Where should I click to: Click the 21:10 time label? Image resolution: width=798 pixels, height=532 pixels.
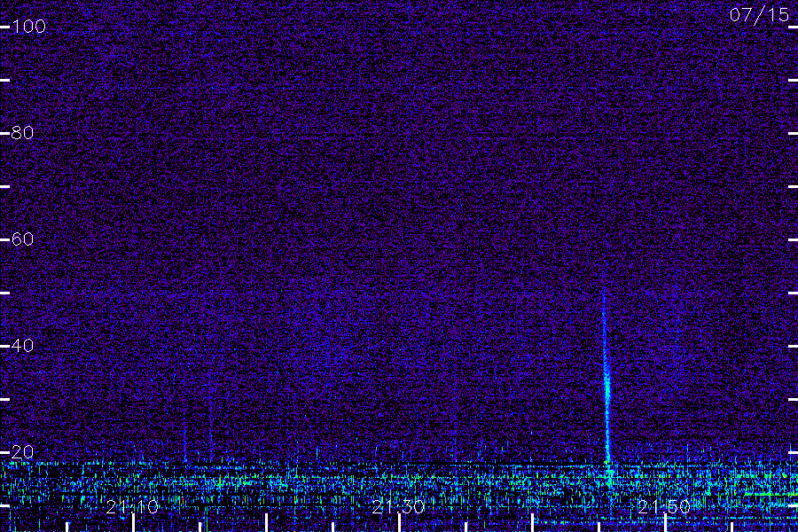click(132, 506)
